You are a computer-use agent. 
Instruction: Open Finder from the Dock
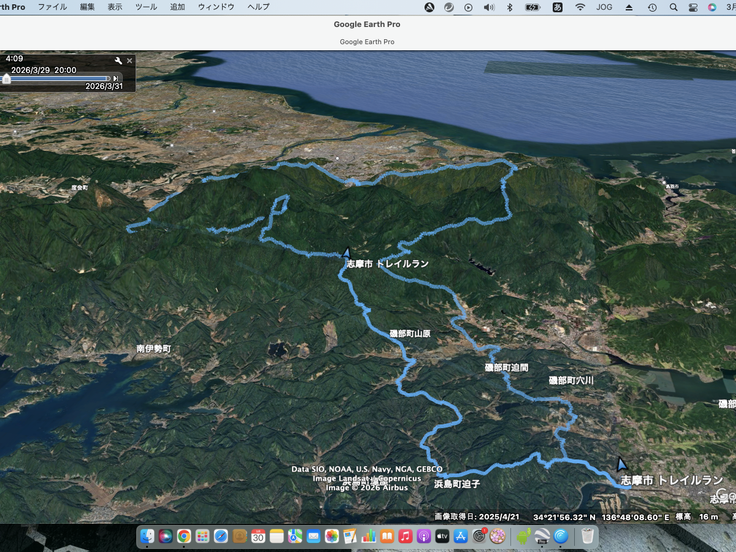pos(148,537)
